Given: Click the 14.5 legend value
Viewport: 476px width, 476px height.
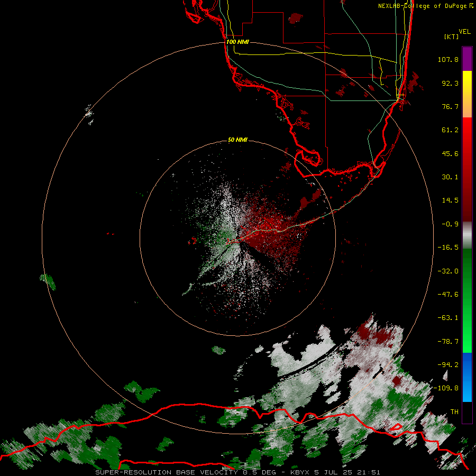Looking at the screenshot, I should pyautogui.click(x=450, y=200).
